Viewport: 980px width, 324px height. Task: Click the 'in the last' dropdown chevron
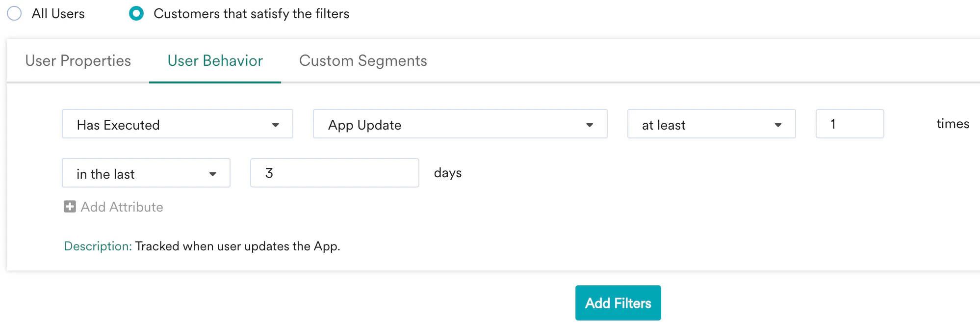coord(213,173)
